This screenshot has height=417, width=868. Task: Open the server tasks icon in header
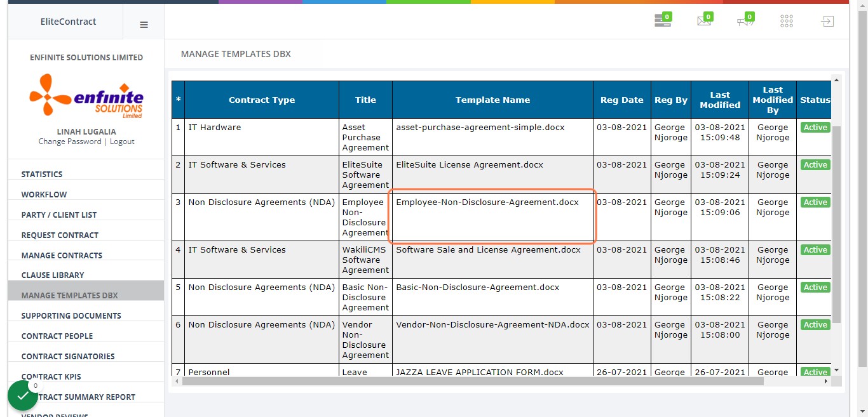click(663, 21)
